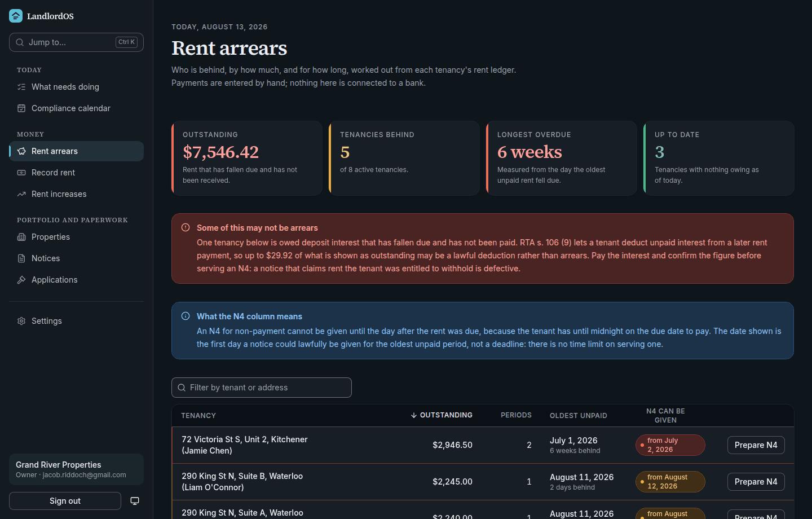Click the Applications icon in sidebar
The image size is (812, 519).
pyautogui.click(x=21, y=280)
